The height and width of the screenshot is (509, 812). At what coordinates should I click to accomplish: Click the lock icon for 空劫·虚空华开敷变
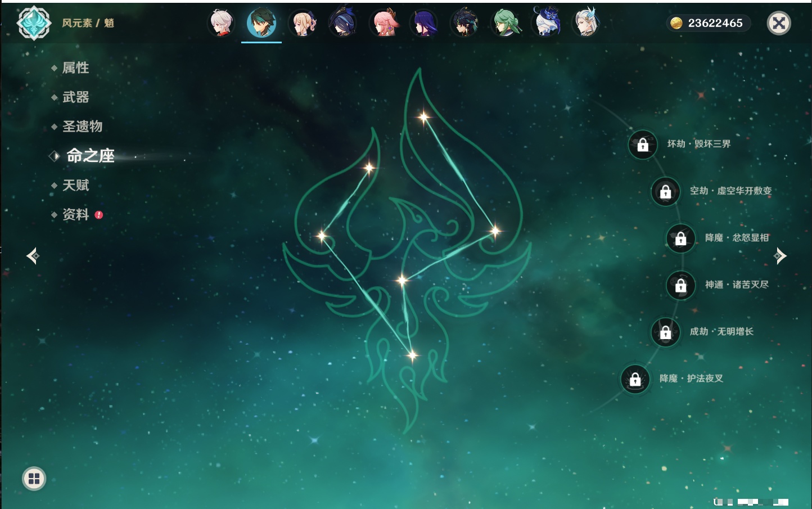[666, 191]
